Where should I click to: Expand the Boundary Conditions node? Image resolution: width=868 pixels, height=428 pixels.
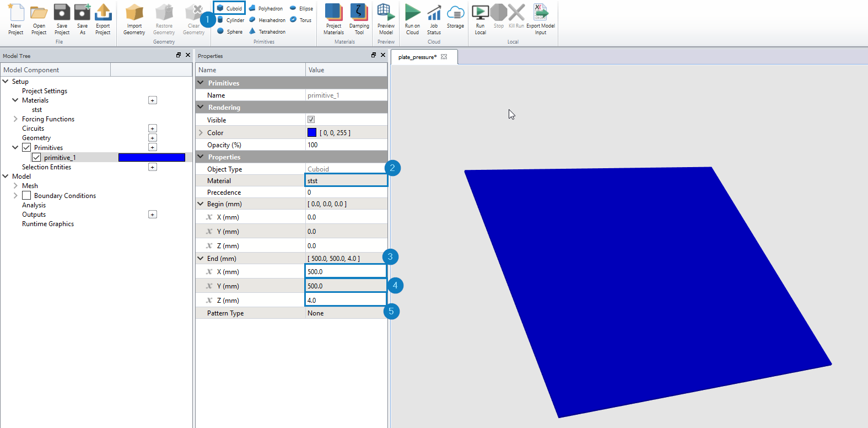[x=15, y=195]
